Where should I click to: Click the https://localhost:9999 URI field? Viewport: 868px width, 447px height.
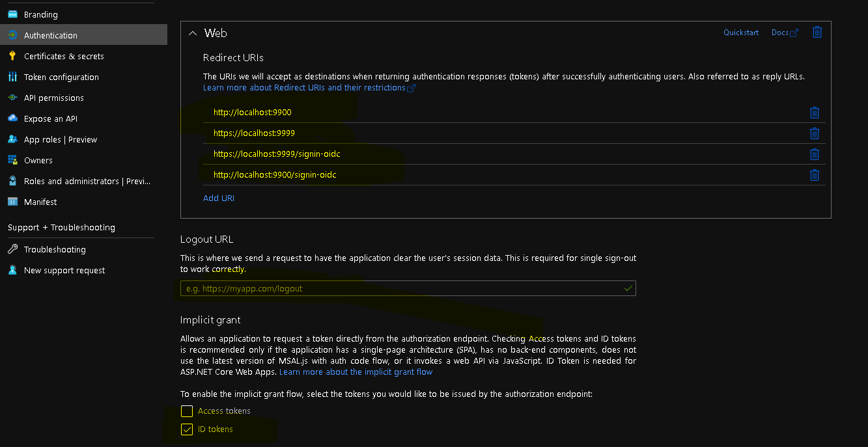(x=501, y=133)
